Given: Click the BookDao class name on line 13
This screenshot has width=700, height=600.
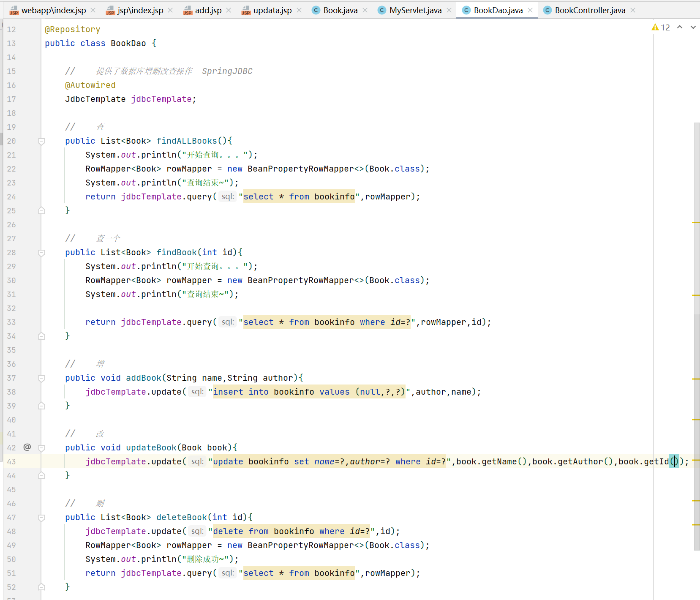Looking at the screenshot, I should point(128,43).
